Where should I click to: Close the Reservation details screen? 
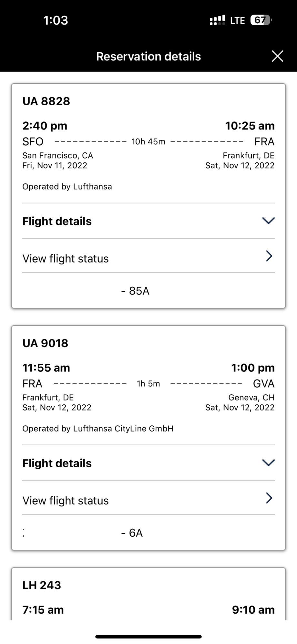coord(277,56)
